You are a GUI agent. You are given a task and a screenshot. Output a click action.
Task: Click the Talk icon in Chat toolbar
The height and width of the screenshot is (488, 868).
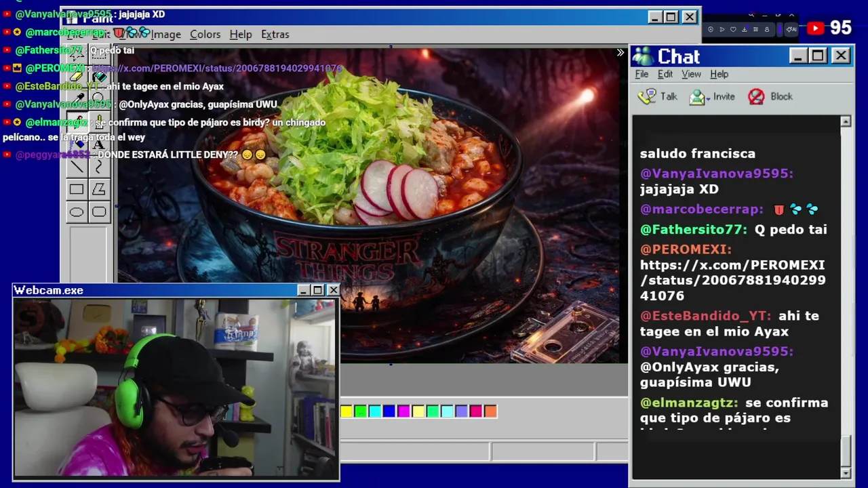[648, 96]
